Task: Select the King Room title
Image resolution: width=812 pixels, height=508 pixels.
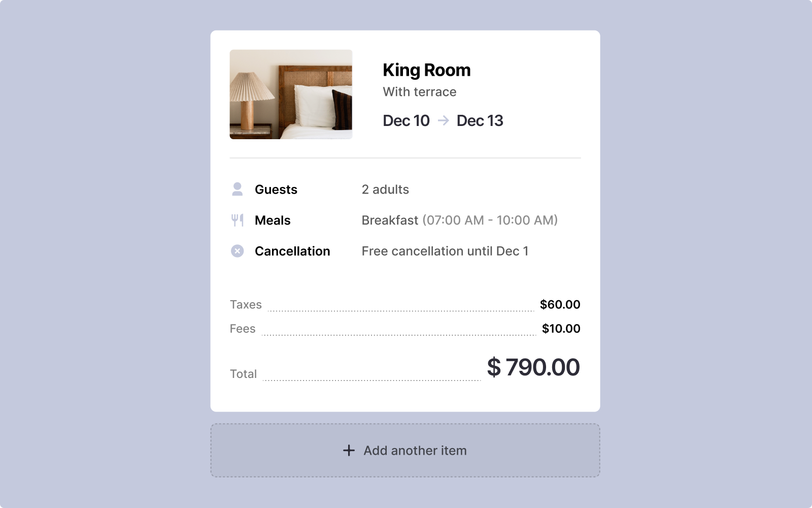Action: tap(426, 70)
